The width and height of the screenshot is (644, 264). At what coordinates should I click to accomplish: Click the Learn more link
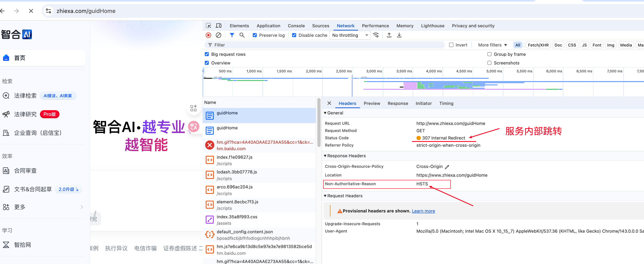(423, 211)
